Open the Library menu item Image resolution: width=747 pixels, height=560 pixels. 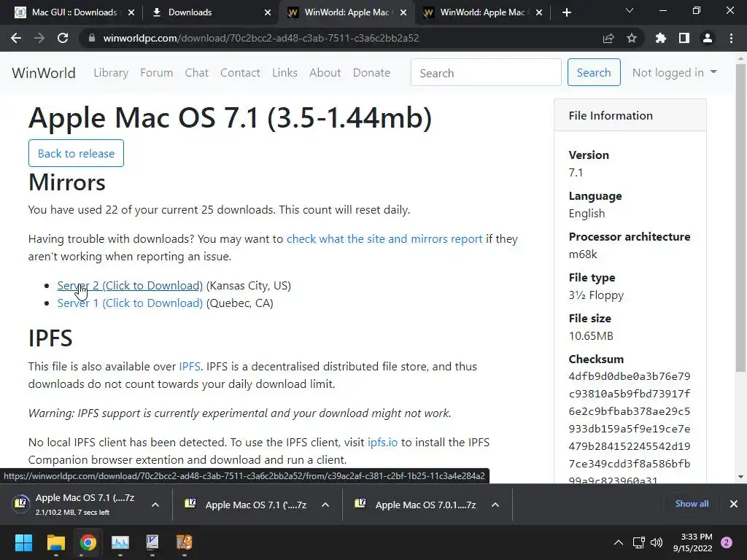[111, 73]
